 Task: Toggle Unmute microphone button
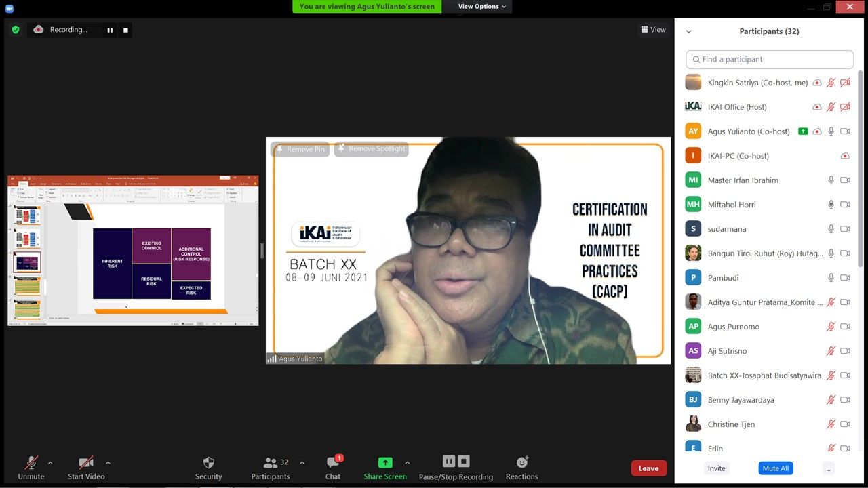(x=31, y=467)
